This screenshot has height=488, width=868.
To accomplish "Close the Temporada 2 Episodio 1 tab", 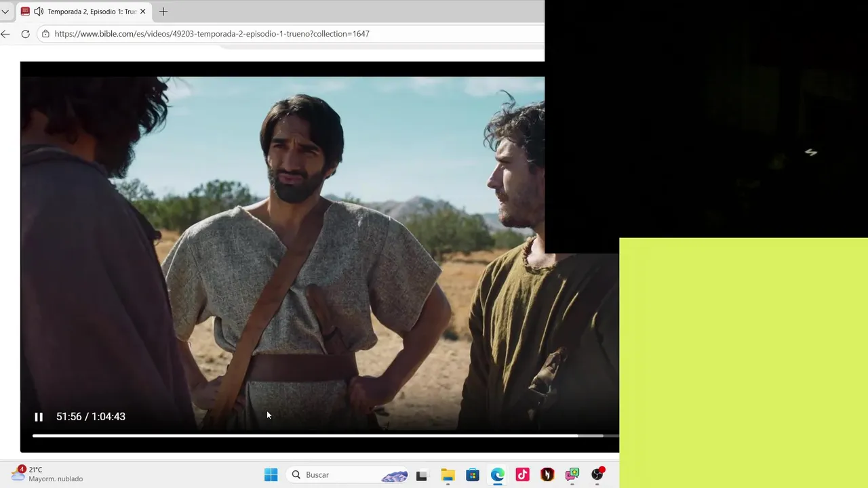I will pos(142,12).
